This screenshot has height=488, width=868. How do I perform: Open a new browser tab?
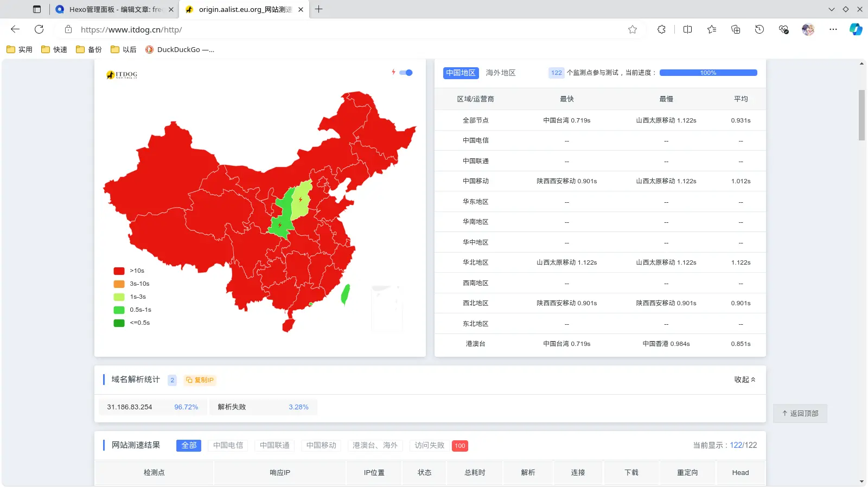318,9
